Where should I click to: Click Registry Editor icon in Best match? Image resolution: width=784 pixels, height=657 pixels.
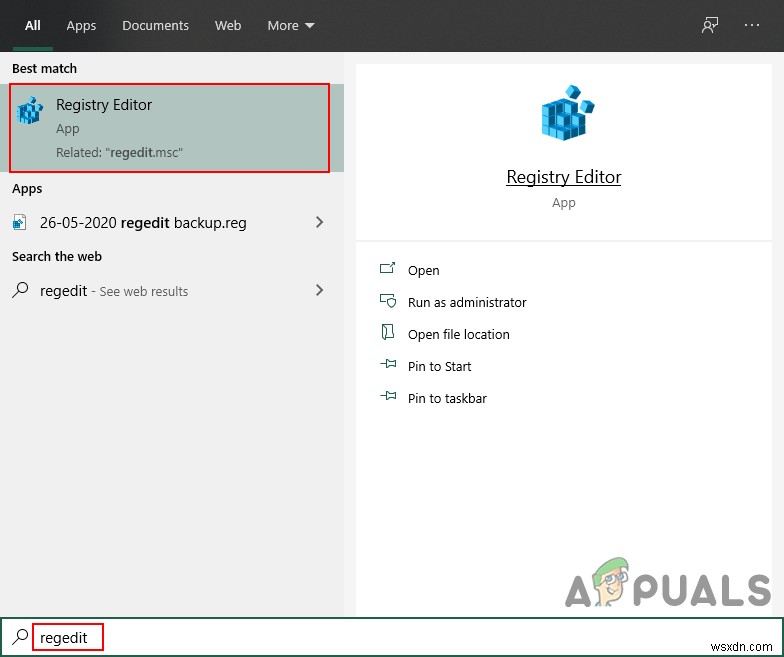pos(30,110)
